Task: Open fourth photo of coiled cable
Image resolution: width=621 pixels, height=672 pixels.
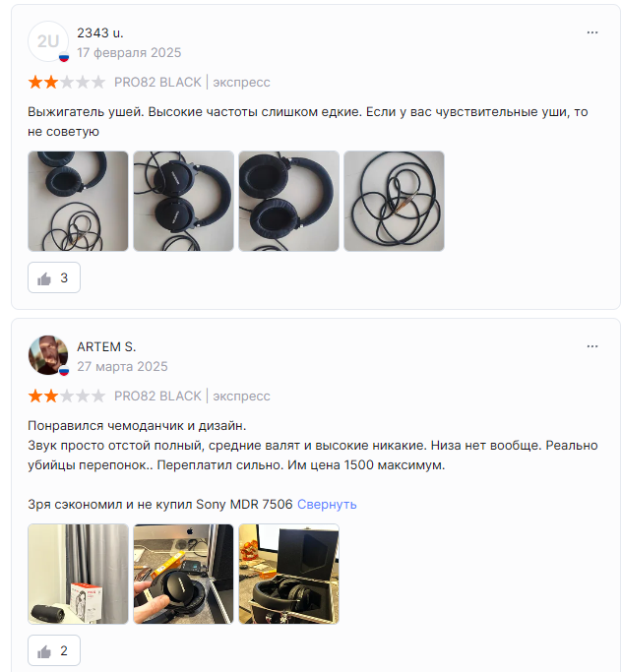Action: (x=394, y=201)
